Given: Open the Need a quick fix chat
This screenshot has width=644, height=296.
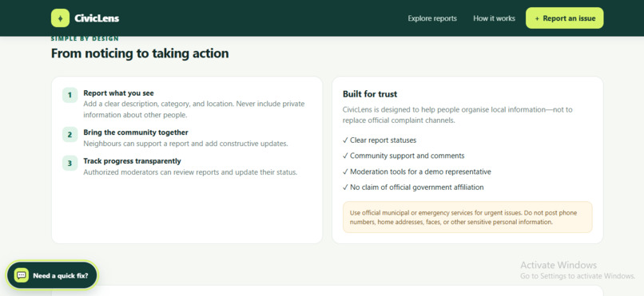Looking at the screenshot, I should coord(52,275).
